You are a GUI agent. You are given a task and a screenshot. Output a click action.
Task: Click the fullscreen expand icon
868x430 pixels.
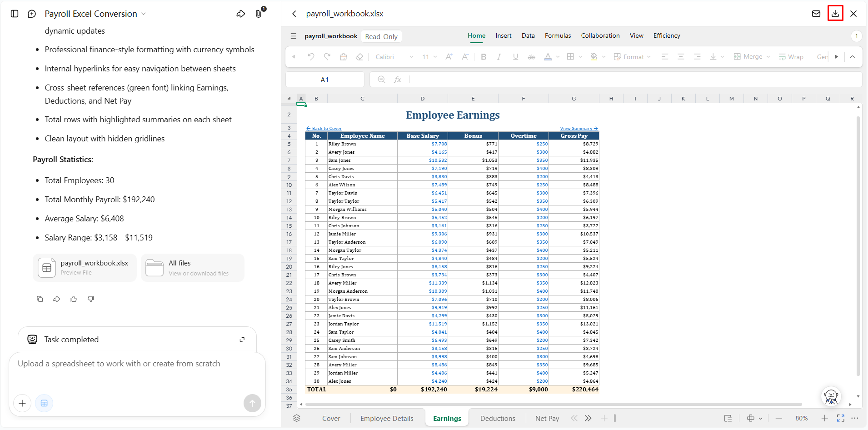pos(841,418)
